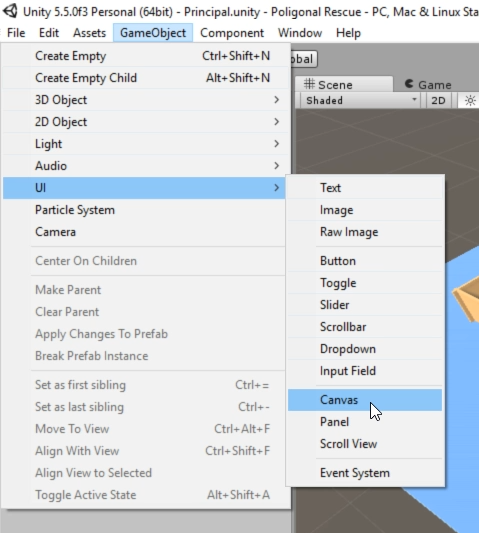
Task: Expand the 2D Object submenu
Action: pyautogui.click(x=145, y=122)
